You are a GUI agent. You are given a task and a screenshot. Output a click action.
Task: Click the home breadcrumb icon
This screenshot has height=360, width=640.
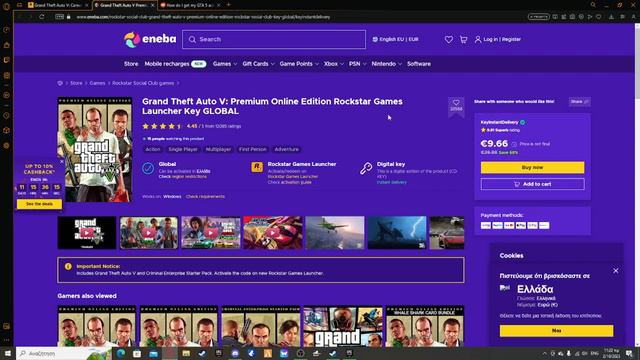point(60,83)
